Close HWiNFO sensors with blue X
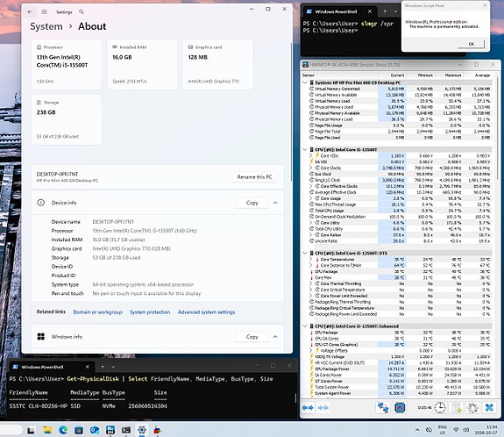 pos(489,408)
